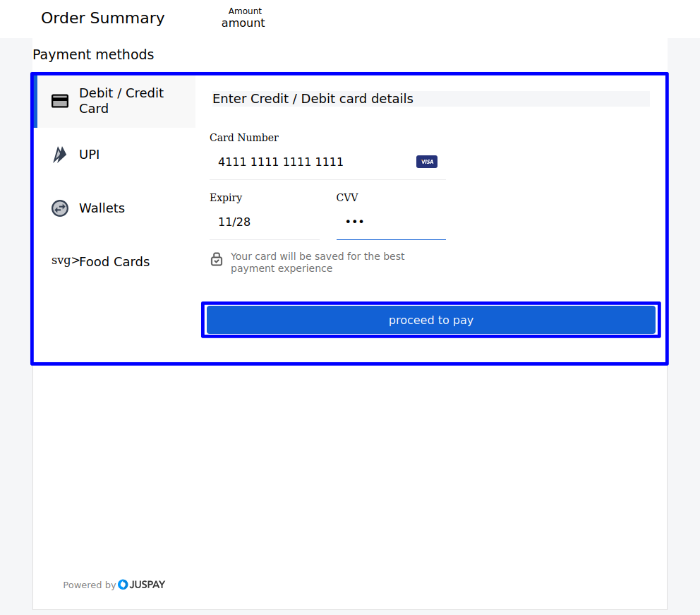Click the 'Card Number' label
This screenshot has height=615, width=700.
point(244,138)
